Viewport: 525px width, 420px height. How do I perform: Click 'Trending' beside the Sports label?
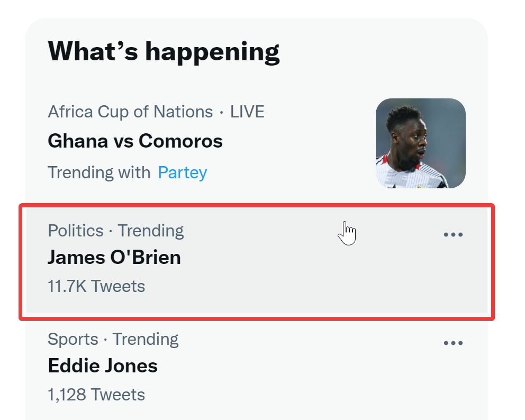pos(146,340)
